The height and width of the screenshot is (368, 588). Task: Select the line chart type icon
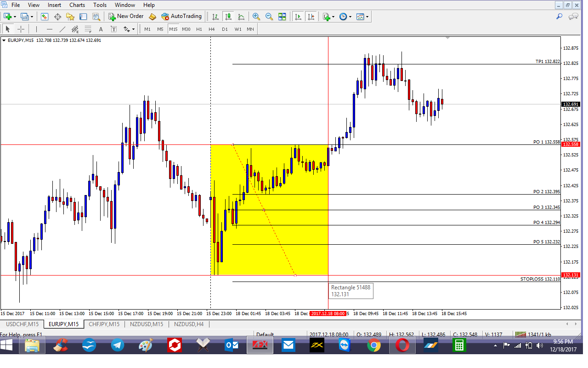click(x=241, y=17)
